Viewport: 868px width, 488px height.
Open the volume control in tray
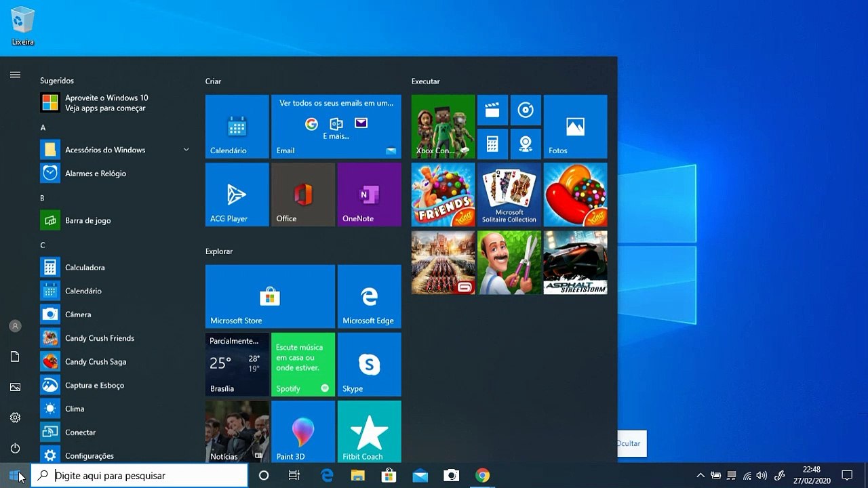[762, 476]
